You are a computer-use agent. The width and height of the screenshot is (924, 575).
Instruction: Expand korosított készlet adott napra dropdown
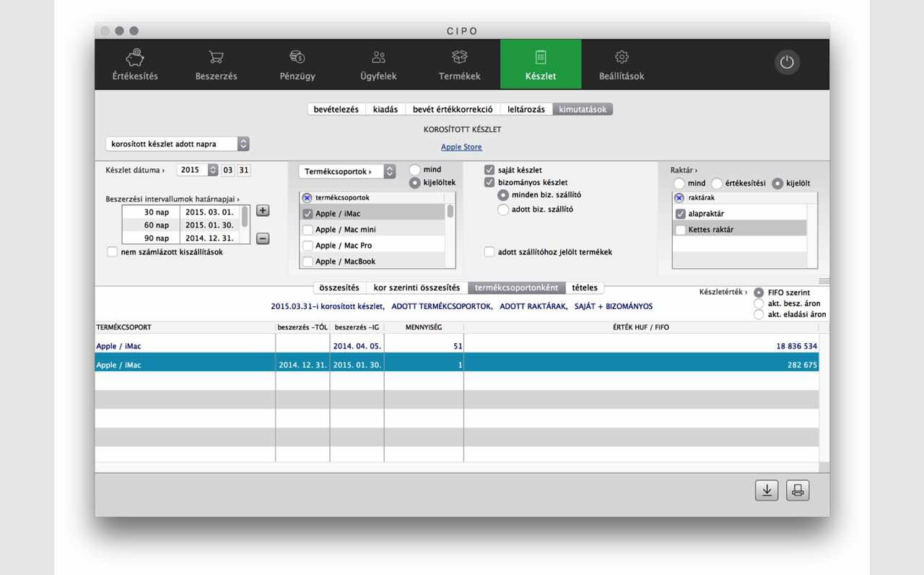point(178,144)
